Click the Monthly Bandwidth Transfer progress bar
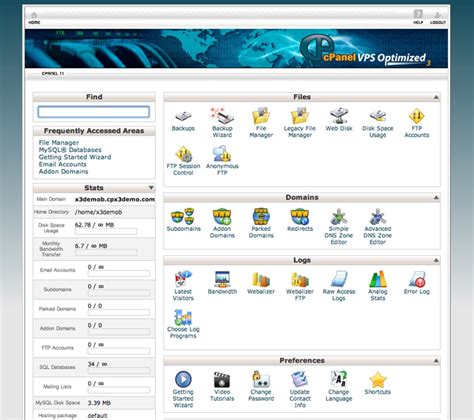 click(106, 253)
